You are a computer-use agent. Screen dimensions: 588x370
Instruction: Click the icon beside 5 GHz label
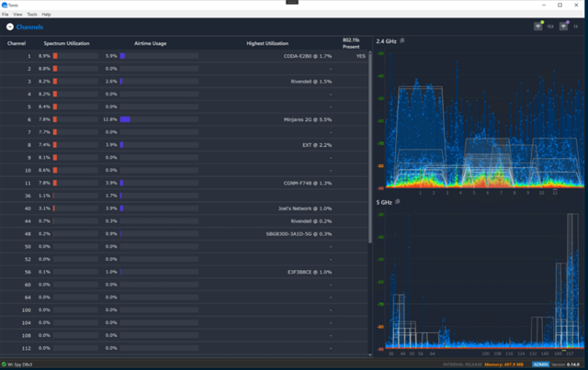(x=398, y=202)
